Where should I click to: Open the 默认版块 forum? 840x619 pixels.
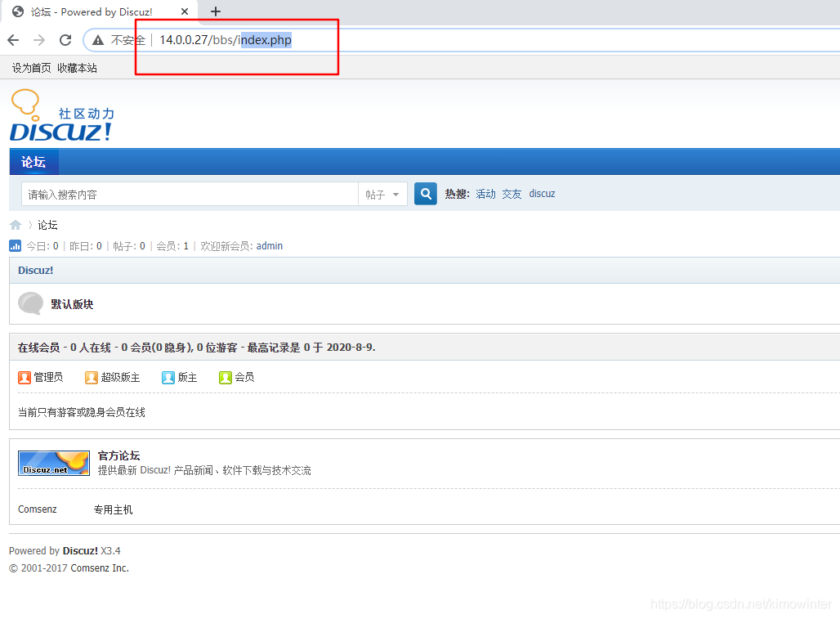tap(72, 304)
